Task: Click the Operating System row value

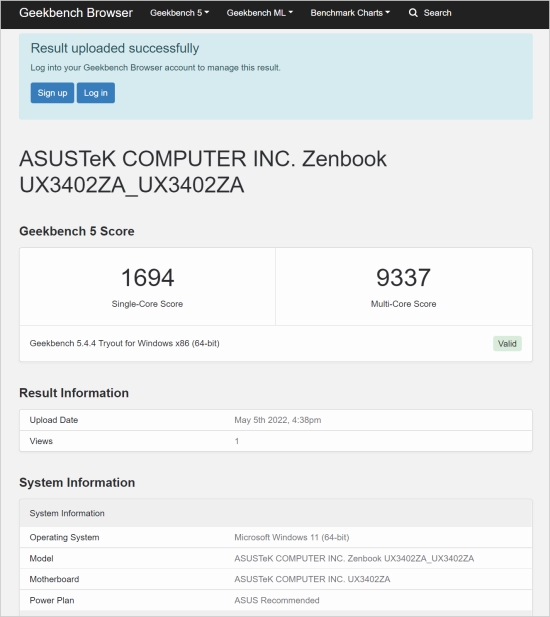Action: 292,538
